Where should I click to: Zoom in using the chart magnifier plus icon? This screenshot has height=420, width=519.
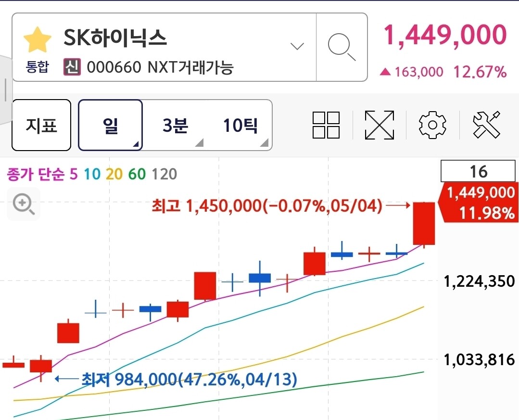24,204
